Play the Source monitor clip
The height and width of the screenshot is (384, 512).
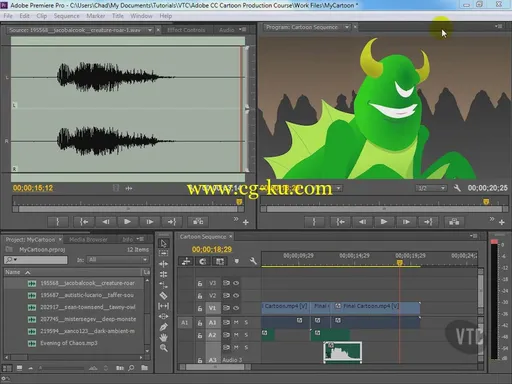point(127,222)
